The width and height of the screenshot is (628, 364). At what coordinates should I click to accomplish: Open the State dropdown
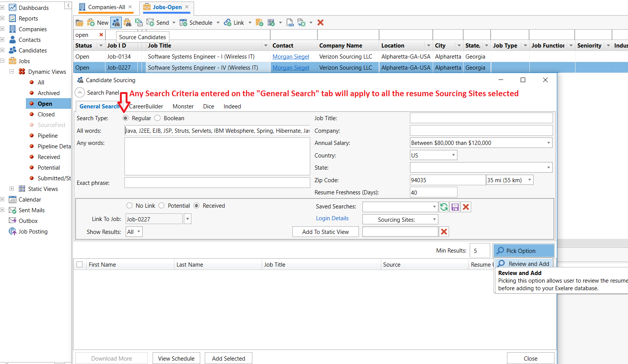[548, 167]
